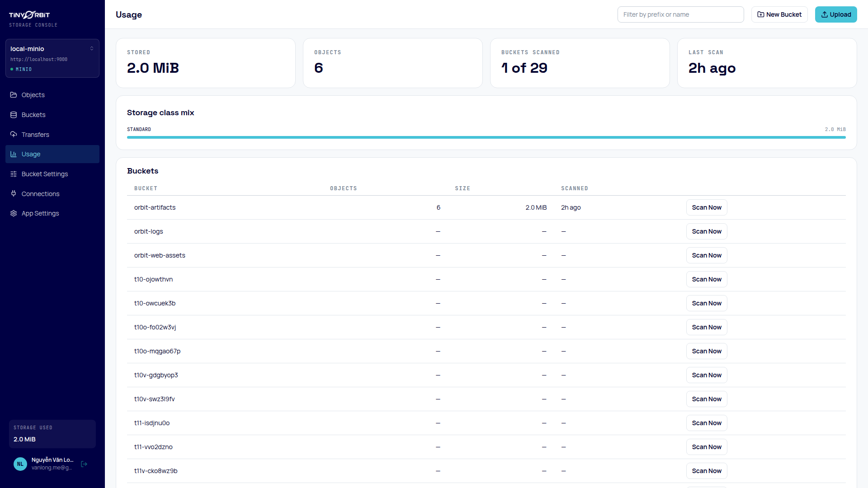Viewport: 868px width, 488px height.
Task: Click Scan Now for orbit-logs
Action: (x=707, y=231)
